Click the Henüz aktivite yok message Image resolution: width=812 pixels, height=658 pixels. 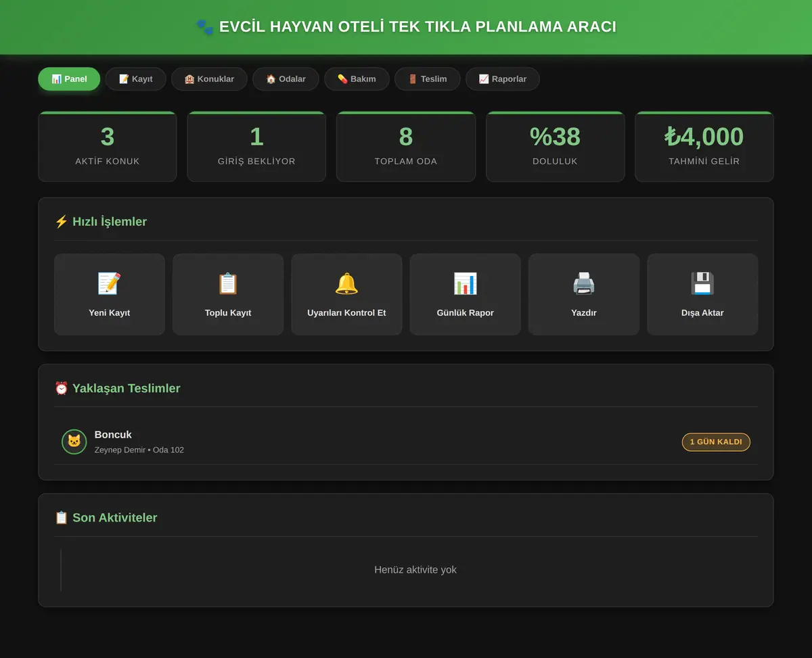(415, 570)
